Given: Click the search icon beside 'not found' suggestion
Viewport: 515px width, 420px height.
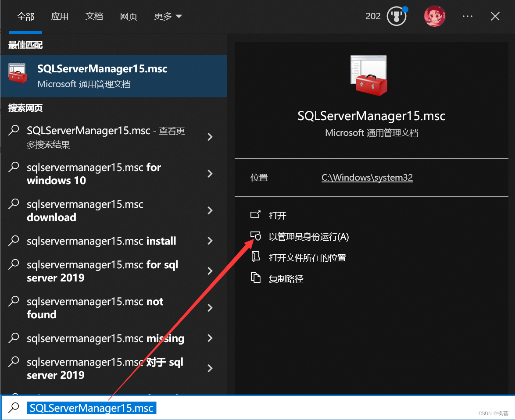Looking at the screenshot, I should click(14, 301).
